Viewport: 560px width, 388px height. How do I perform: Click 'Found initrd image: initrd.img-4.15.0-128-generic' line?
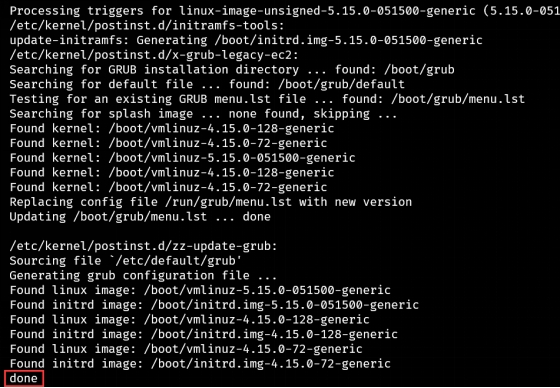tap(204, 334)
